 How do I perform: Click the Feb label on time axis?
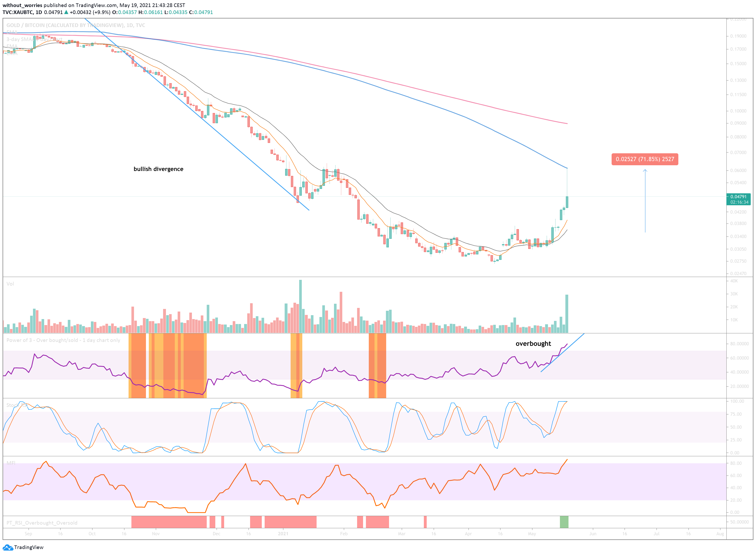click(344, 533)
